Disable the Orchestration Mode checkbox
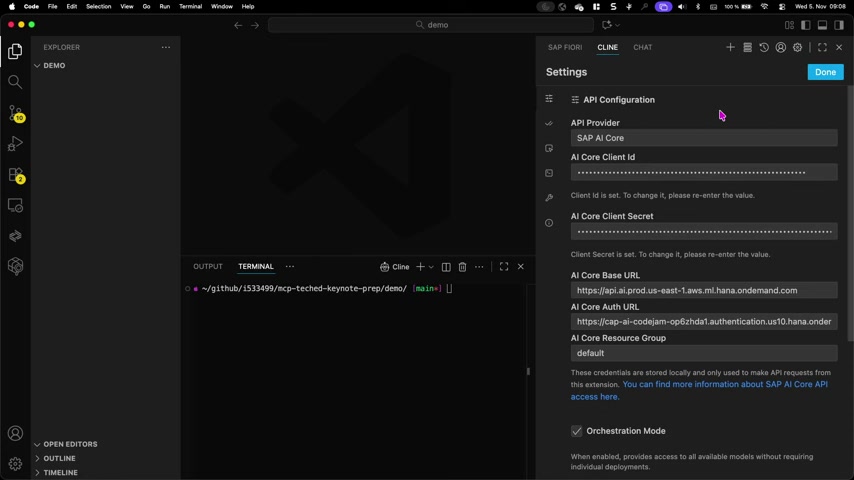This screenshot has width=854, height=480. (576, 431)
